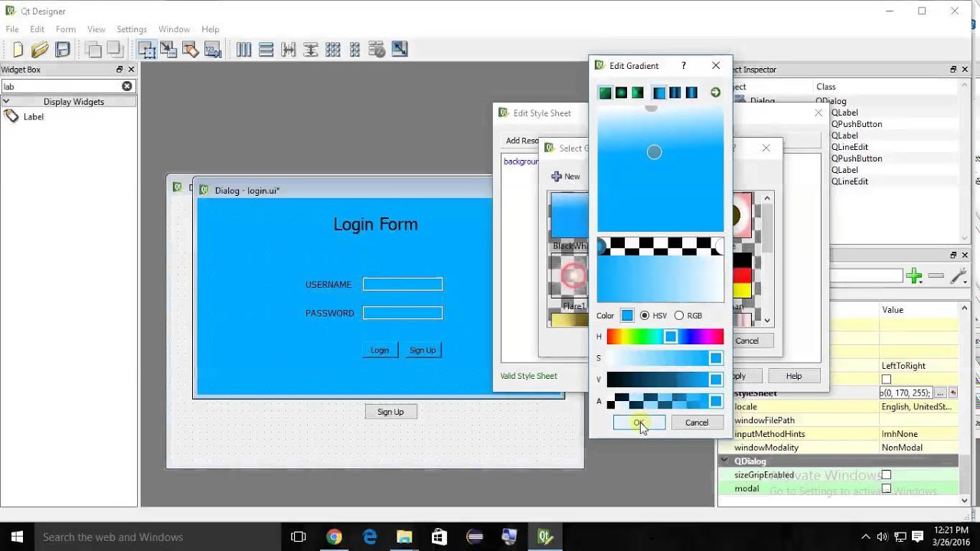This screenshot has height=551, width=980.
Task: Open the Form menu
Action: click(66, 29)
